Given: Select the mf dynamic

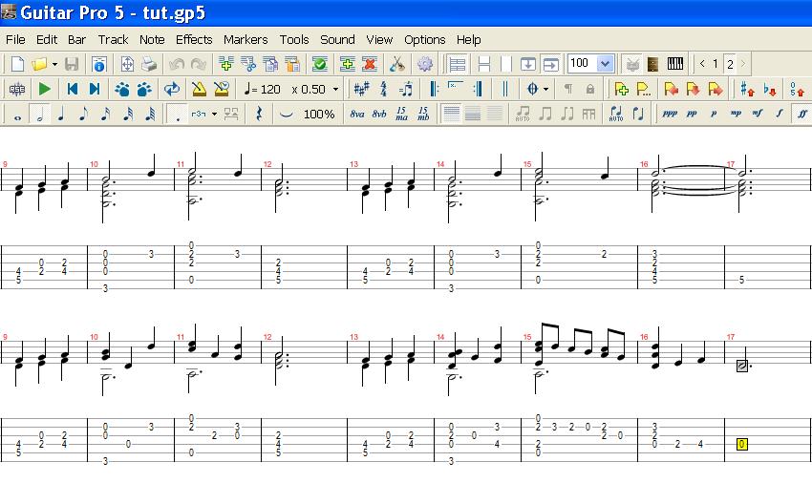Looking at the screenshot, I should (x=758, y=114).
